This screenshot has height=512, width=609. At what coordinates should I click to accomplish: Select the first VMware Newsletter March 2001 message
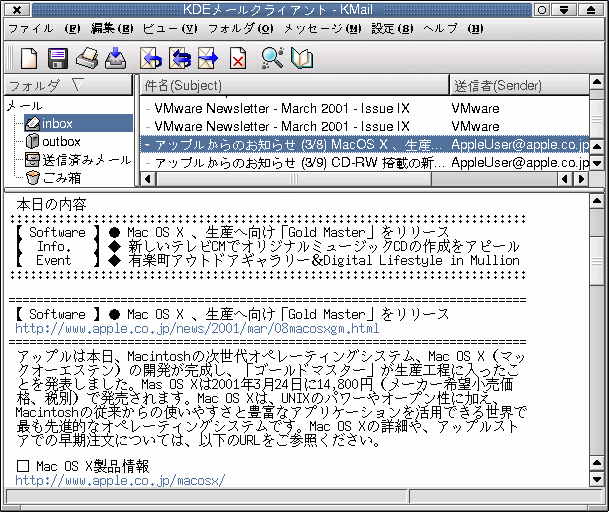click(364, 108)
